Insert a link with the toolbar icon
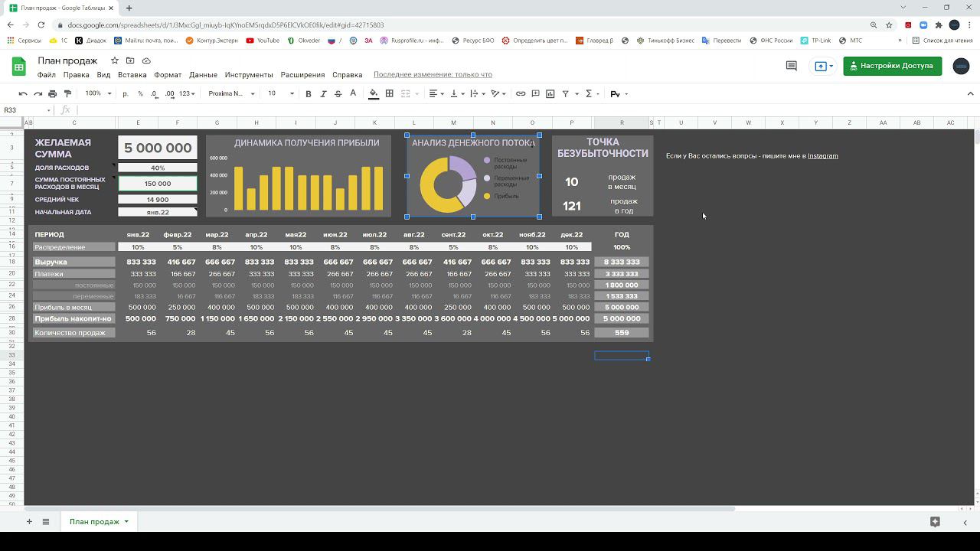The height and width of the screenshot is (551, 980). point(521,93)
